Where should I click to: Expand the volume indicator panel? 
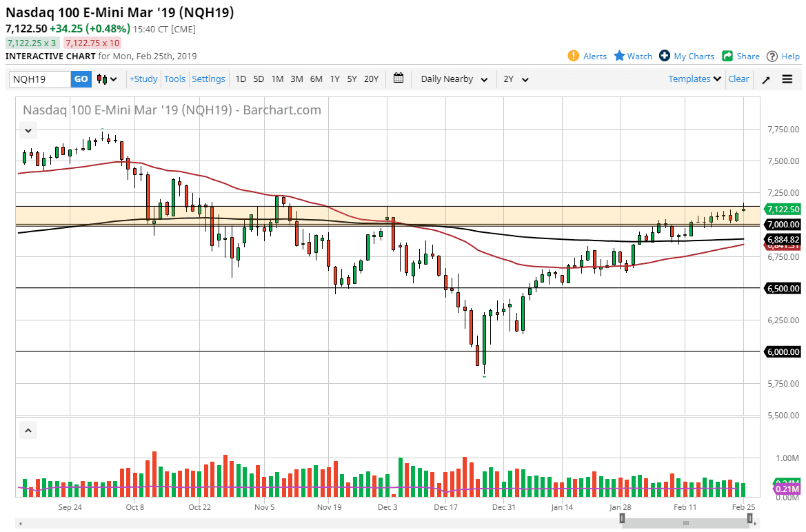click(x=28, y=429)
